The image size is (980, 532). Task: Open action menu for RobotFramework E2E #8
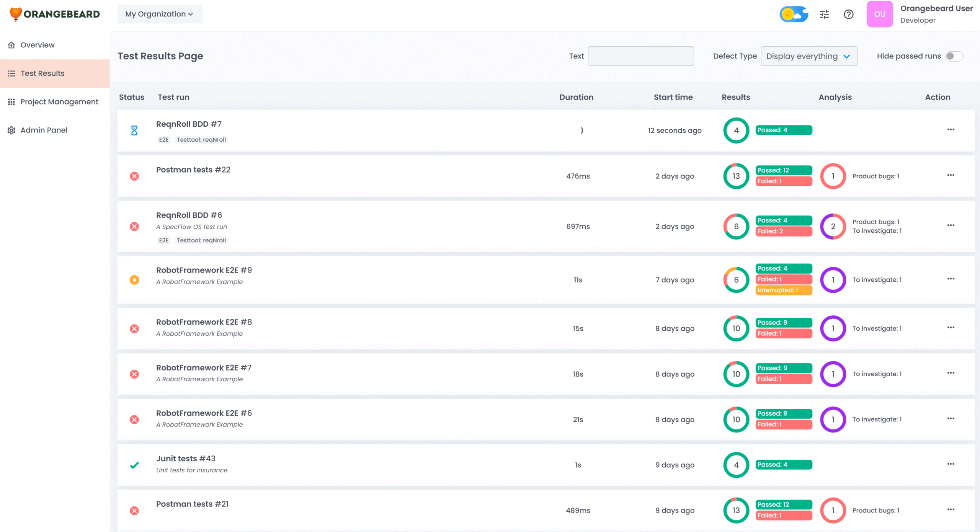(951, 328)
